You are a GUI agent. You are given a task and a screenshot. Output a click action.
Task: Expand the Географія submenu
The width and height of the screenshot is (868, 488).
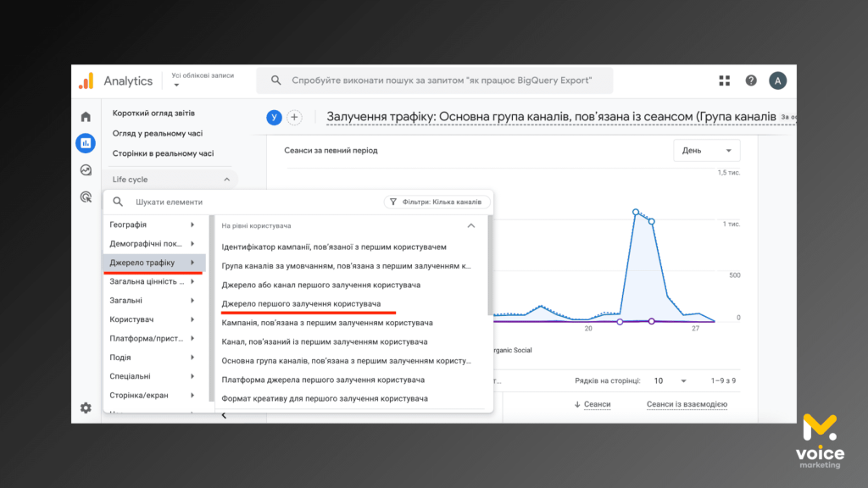(153, 225)
